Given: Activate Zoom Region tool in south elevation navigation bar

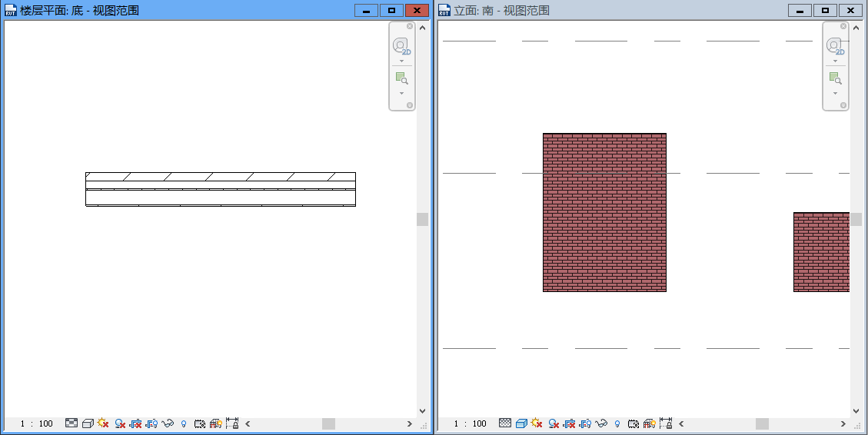Looking at the screenshot, I should (836, 78).
